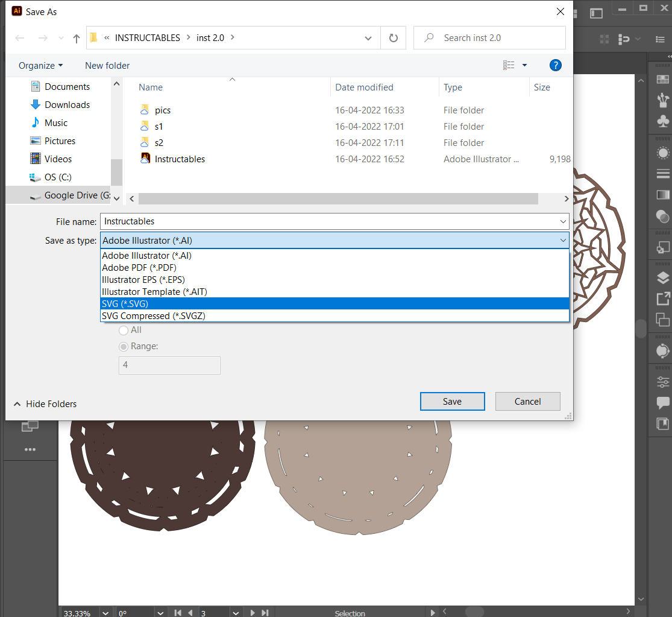The width and height of the screenshot is (672, 617).
Task: Open the Symbols panel club icon
Action: coord(663,121)
